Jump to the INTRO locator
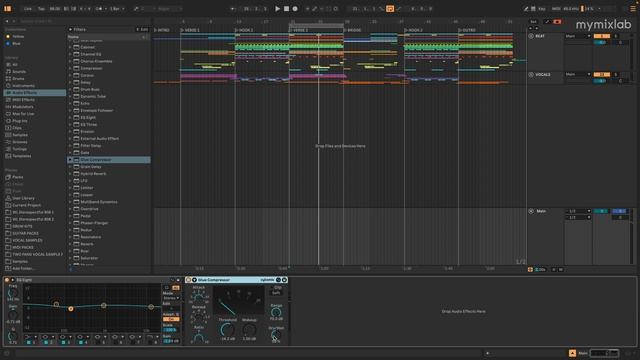This screenshot has height=360, width=640. [162, 30]
